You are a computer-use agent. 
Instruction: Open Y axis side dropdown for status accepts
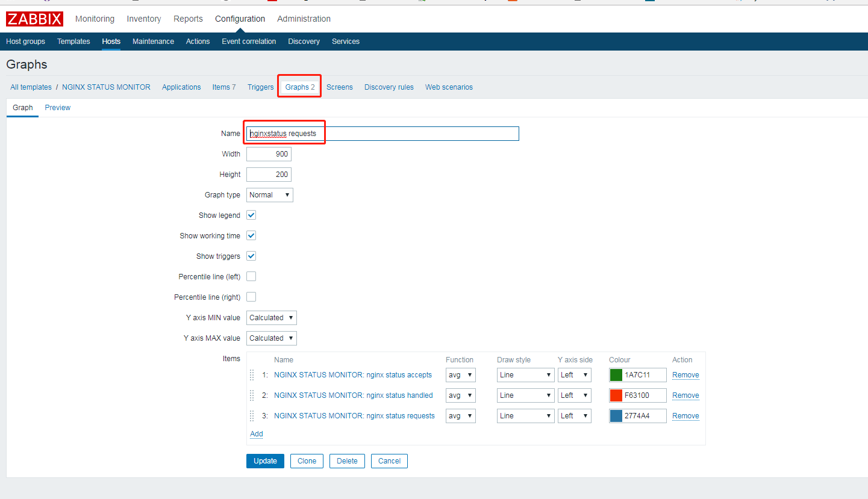(x=575, y=375)
